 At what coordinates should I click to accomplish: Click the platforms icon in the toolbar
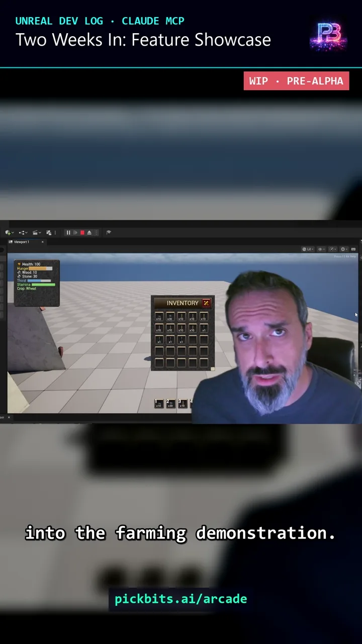point(49,232)
